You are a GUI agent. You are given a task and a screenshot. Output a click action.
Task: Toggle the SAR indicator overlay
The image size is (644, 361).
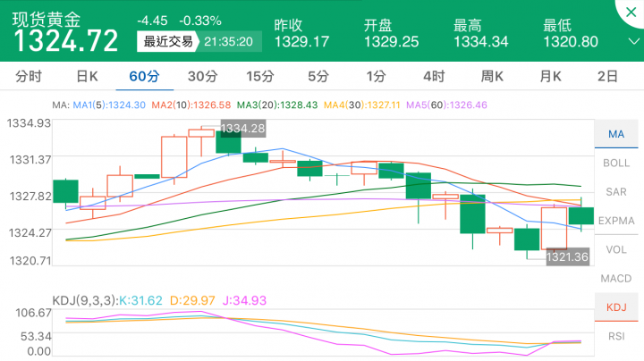pos(616,191)
